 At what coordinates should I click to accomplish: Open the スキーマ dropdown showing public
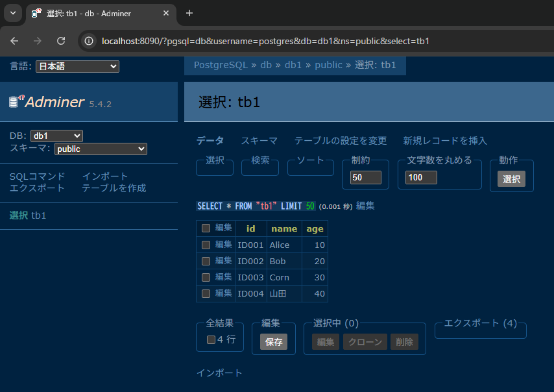tap(101, 149)
